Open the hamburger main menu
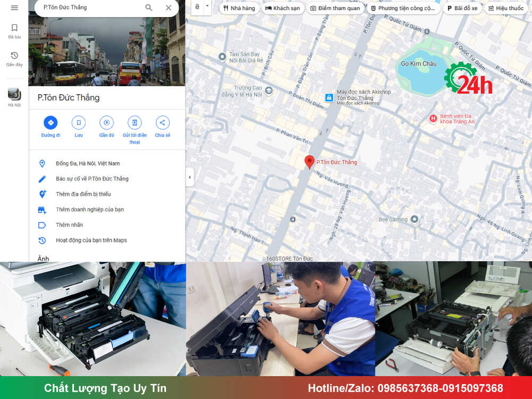The image size is (532, 399). tap(14, 7)
